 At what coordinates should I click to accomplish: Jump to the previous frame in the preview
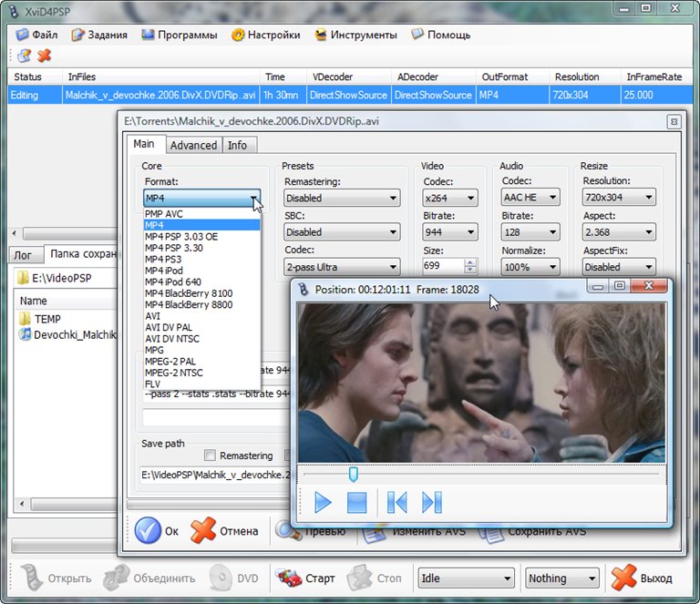pyautogui.click(x=396, y=502)
